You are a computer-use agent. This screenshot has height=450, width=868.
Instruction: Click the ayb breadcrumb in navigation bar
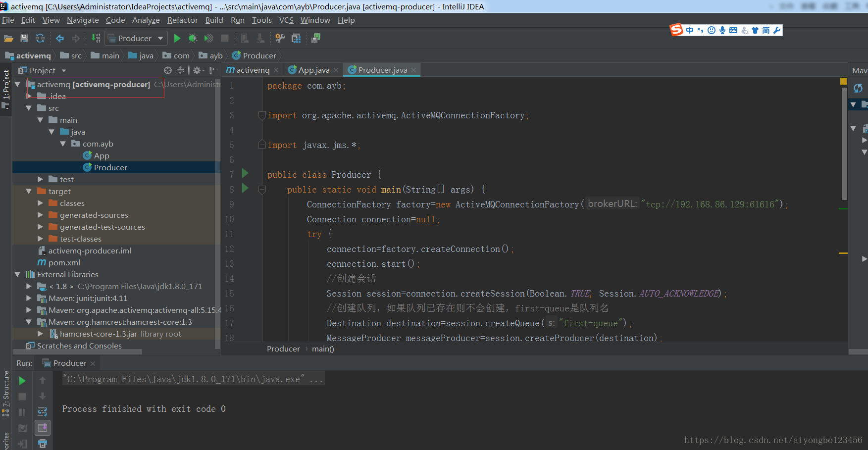coord(211,56)
